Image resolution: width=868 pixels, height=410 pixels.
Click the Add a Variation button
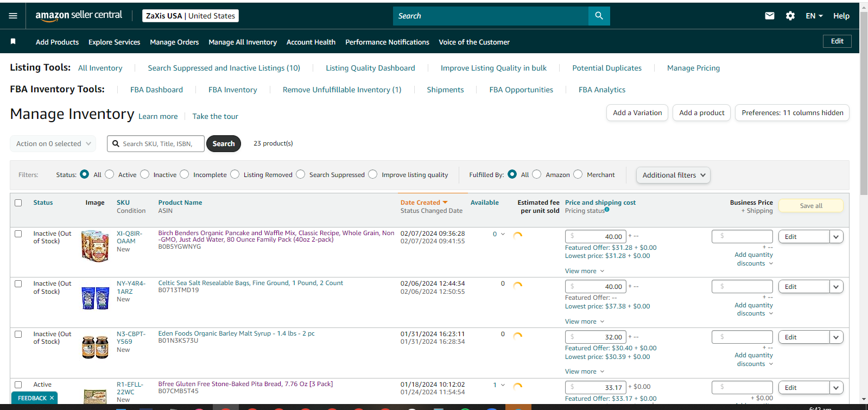tap(637, 113)
